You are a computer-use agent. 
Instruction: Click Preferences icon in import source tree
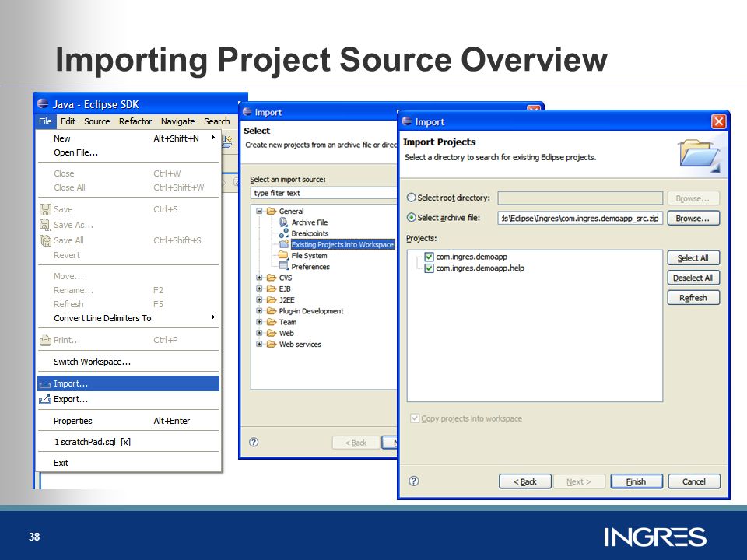point(283,266)
